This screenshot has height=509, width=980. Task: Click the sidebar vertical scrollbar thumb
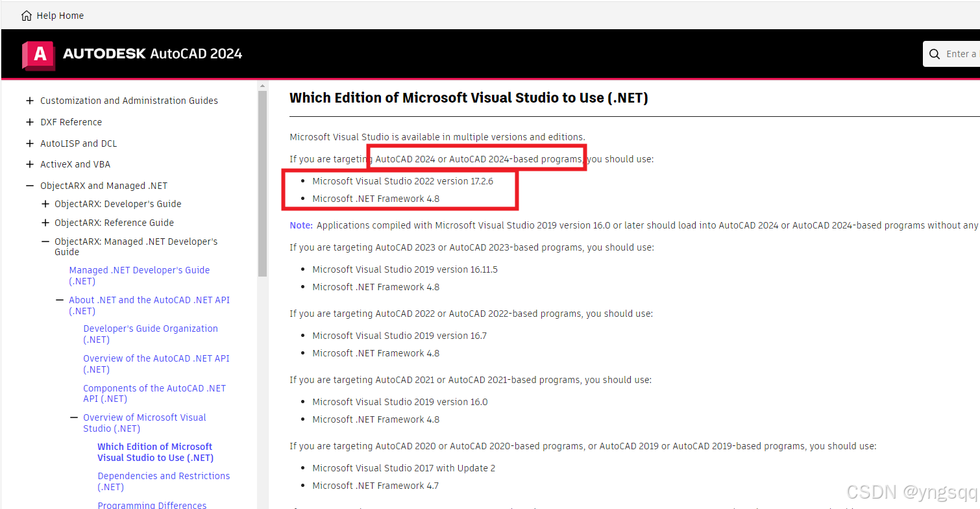click(262, 183)
